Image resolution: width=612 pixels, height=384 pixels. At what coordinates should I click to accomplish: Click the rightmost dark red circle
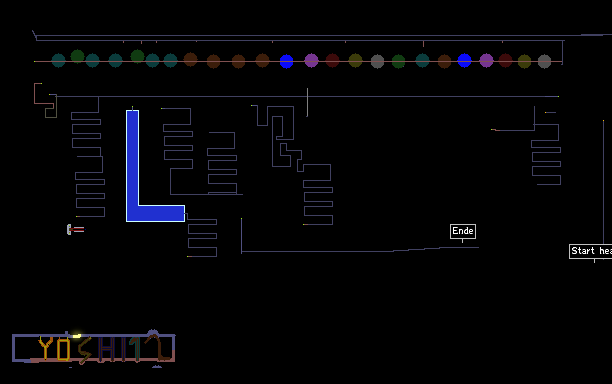coord(505,60)
